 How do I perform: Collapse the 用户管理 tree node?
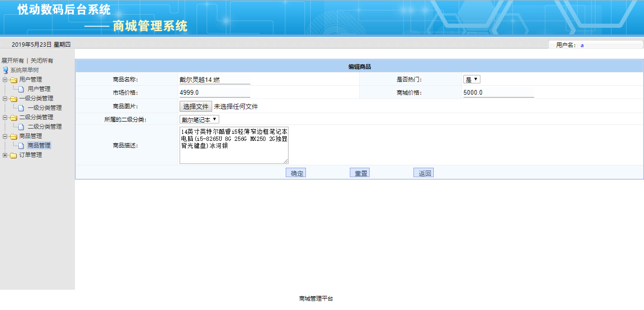5,80
